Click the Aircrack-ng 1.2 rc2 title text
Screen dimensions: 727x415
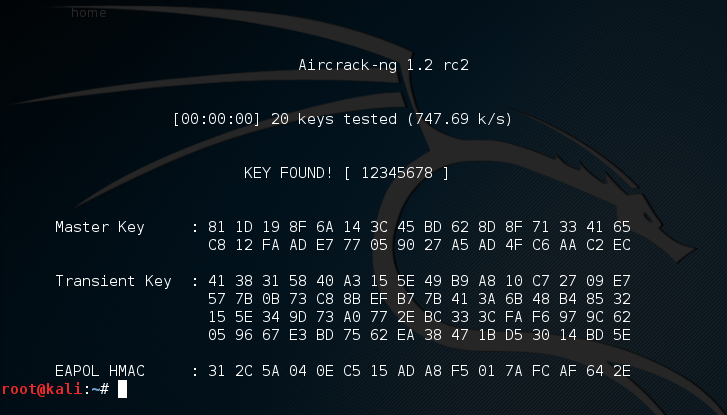coord(384,65)
